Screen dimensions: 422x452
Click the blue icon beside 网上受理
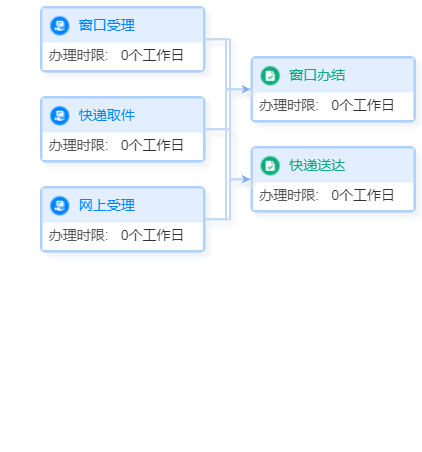(x=60, y=206)
